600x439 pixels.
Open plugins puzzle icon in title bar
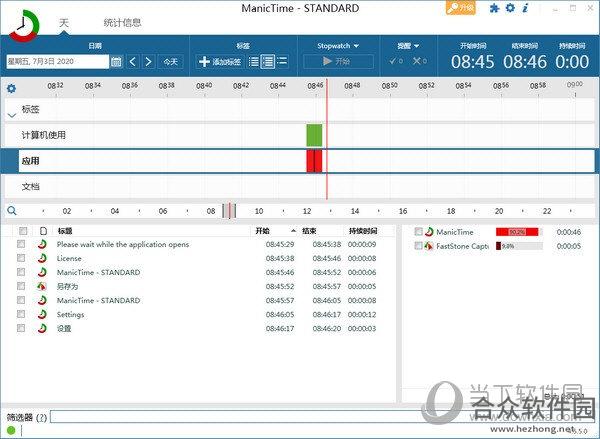tap(494, 8)
